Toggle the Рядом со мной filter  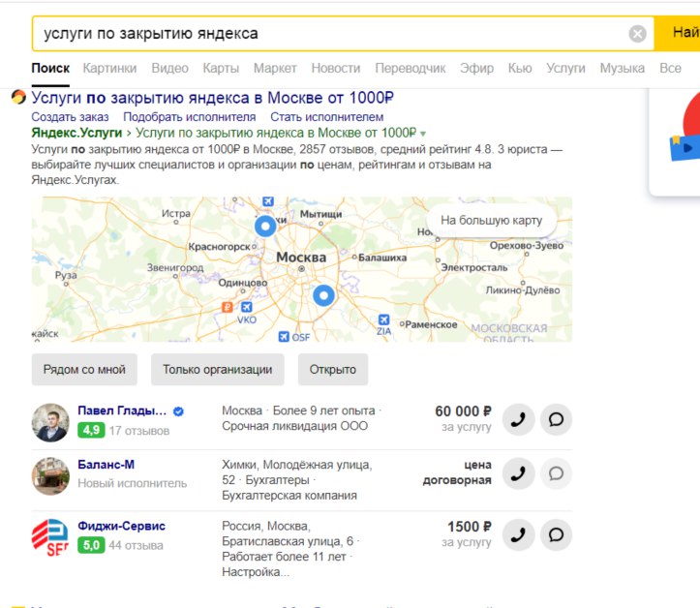(84, 370)
